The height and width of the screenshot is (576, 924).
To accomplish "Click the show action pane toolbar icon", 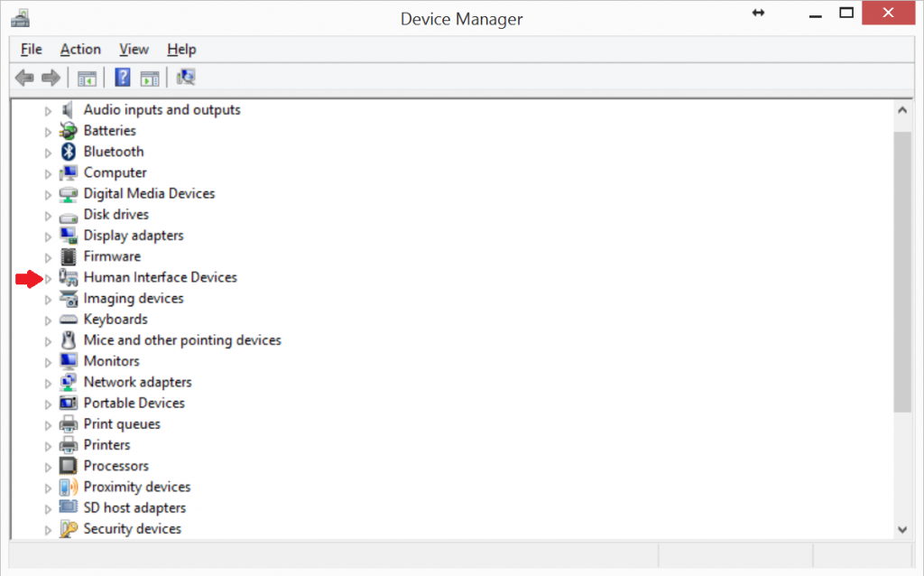I will pos(150,78).
